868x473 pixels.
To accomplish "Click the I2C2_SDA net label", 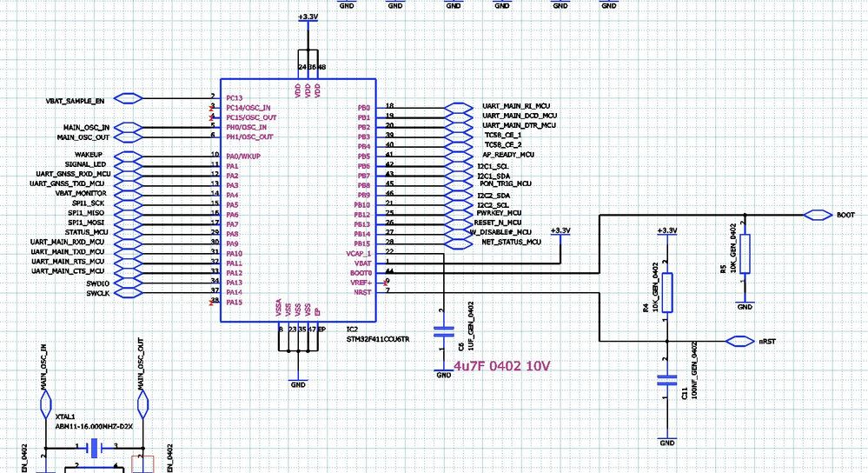I will [494, 196].
